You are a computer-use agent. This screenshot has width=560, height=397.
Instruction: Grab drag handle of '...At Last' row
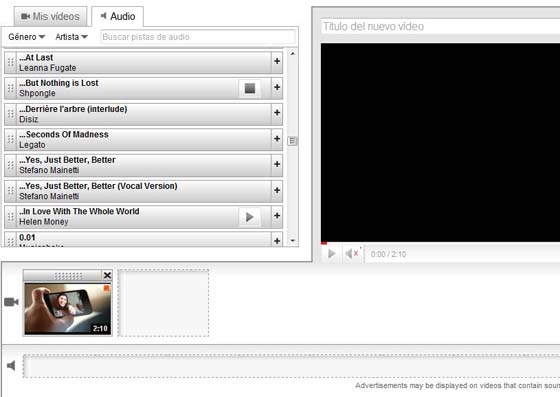[11, 62]
